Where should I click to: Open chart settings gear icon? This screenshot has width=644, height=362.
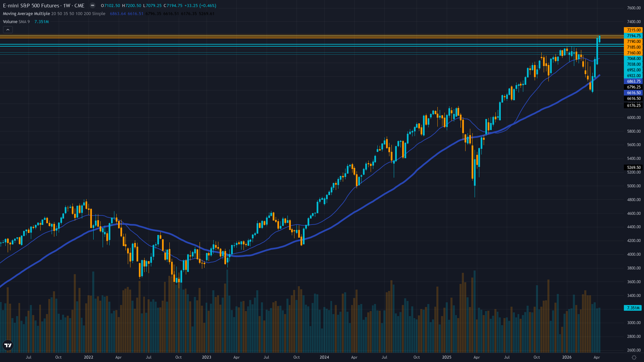[634, 357]
